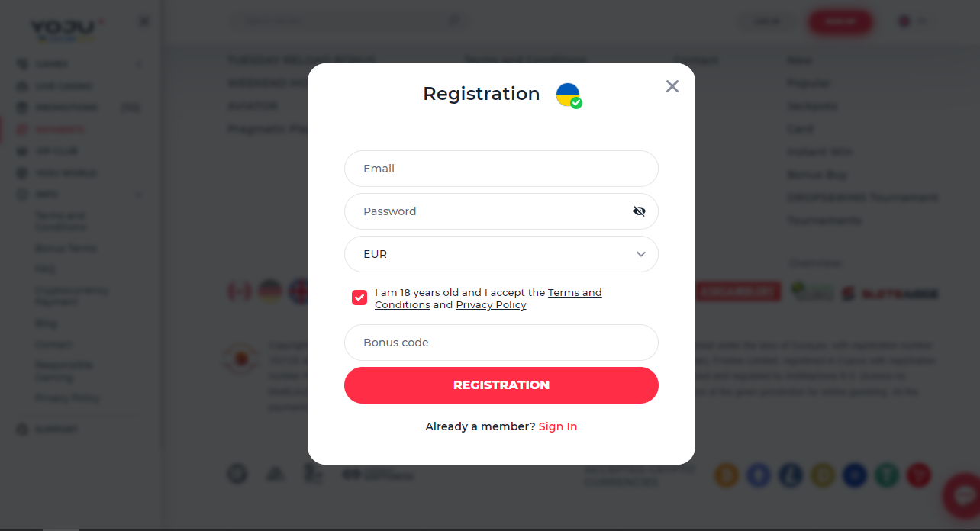The width and height of the screenshot is (980, 531).
Task: Open the Terms and Conditions link
Action: [x=575, y=293]
